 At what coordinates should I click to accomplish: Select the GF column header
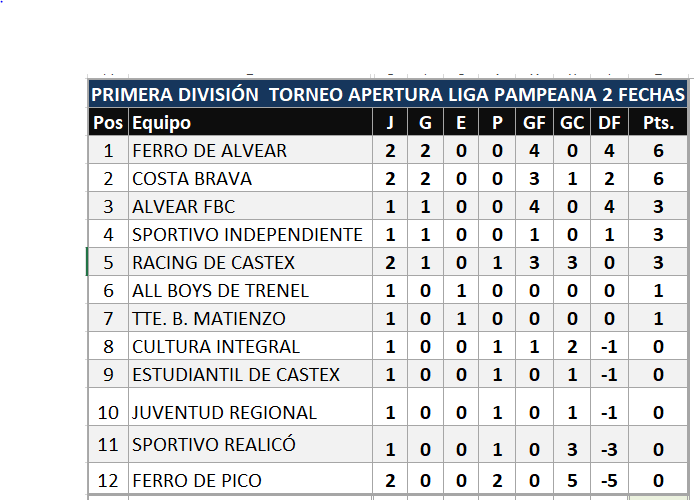(x=535, y=124)
